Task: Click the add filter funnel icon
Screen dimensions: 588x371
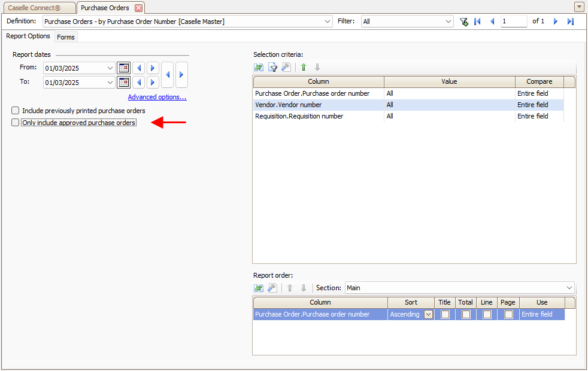Action: (464, 22)
